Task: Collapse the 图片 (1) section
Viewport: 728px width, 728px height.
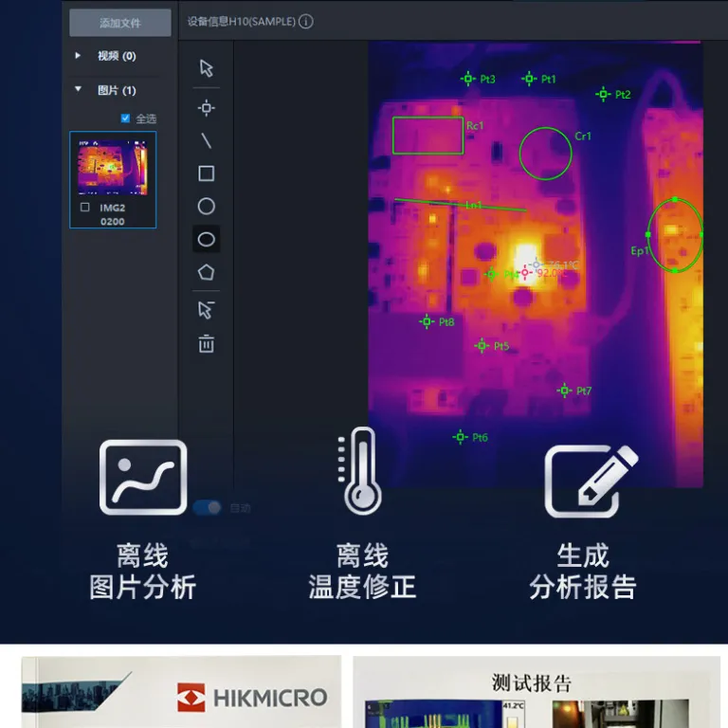Action: point(78,89)
